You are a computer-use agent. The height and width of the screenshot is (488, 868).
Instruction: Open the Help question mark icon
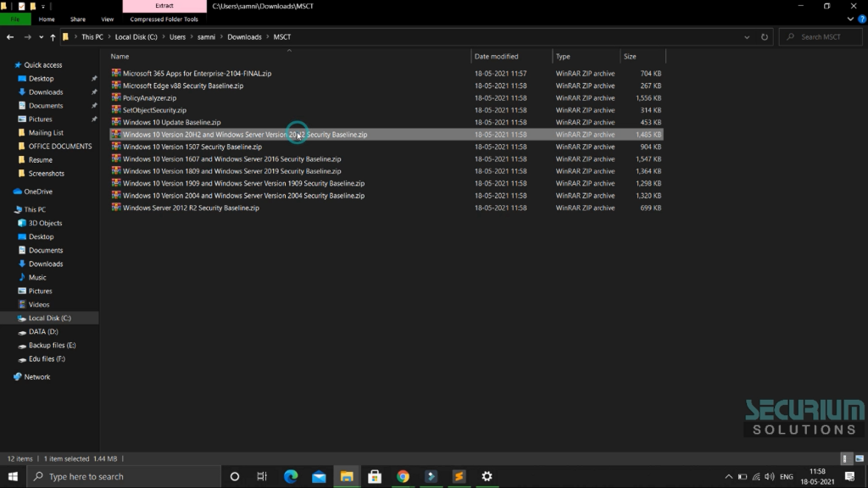862,19
